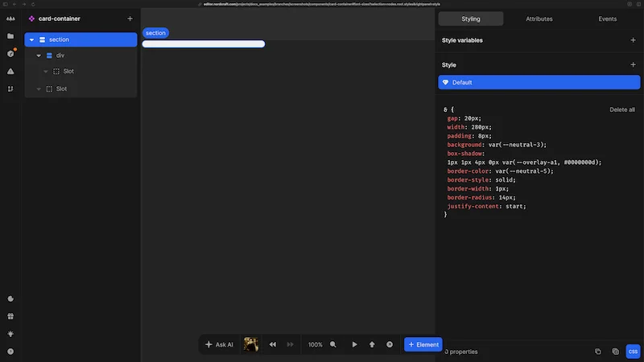This screenshot has height=362, width=644.
Task: Click the undo double-arrow button
Action: 273,344
